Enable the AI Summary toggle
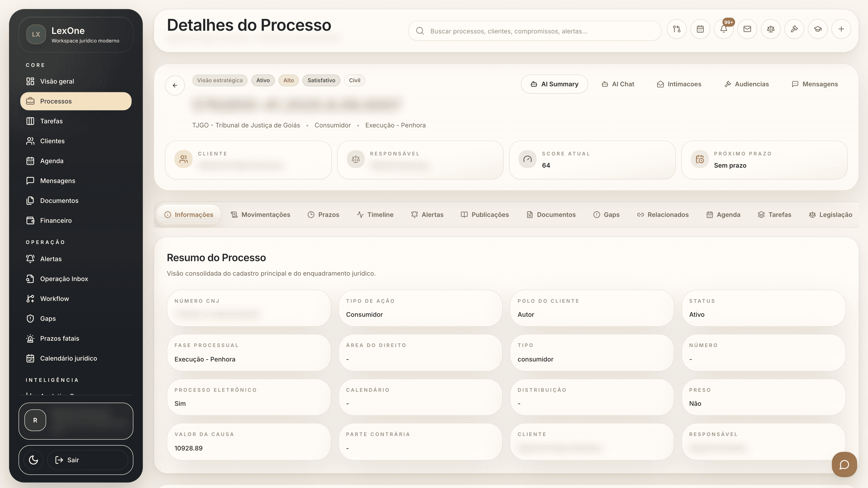Viewport: 868px width, 488px height. tap(554, 84)
